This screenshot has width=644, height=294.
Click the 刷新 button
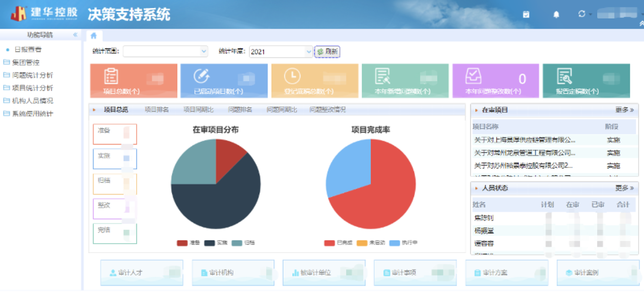[327, 51]
